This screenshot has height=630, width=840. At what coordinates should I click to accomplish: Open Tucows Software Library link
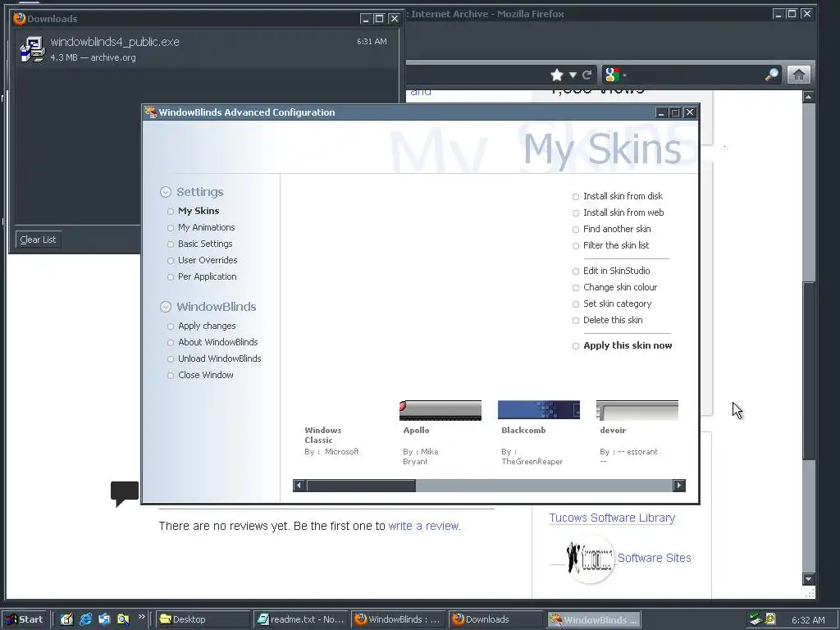coord(612,518)
